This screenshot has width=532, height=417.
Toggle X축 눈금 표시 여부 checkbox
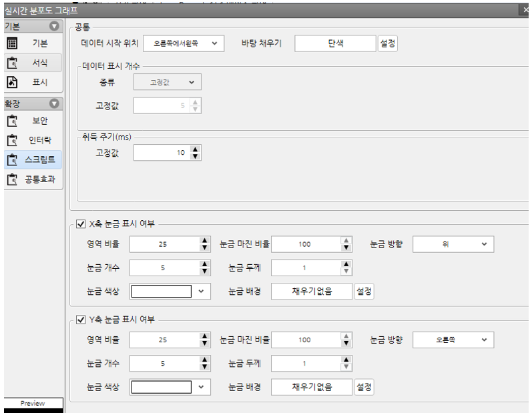(x=81, y=224)
